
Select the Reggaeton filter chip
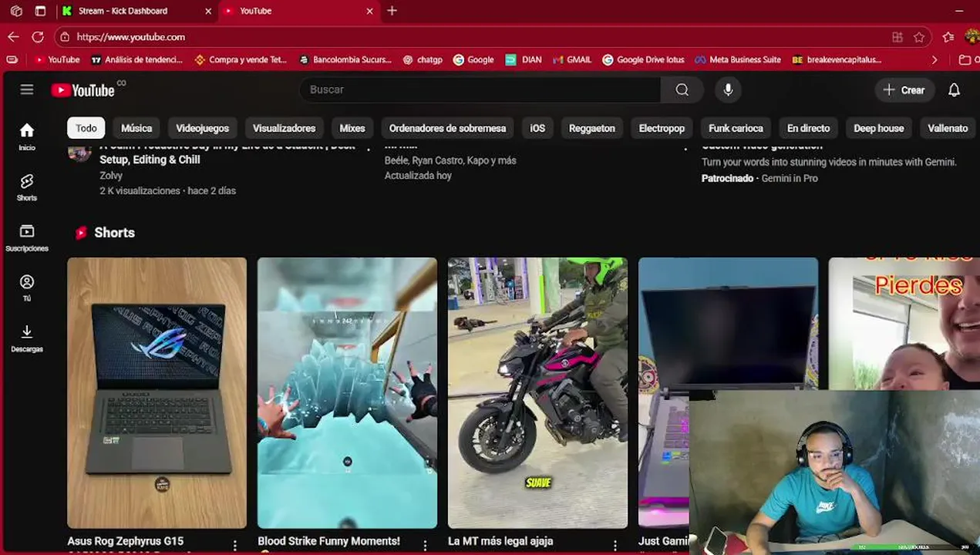pyautogui.click(x=591, y=128)
